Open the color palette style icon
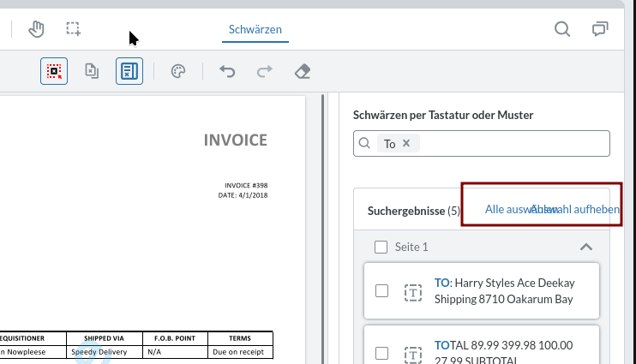 pyautogui.click(x=178, y=71)
